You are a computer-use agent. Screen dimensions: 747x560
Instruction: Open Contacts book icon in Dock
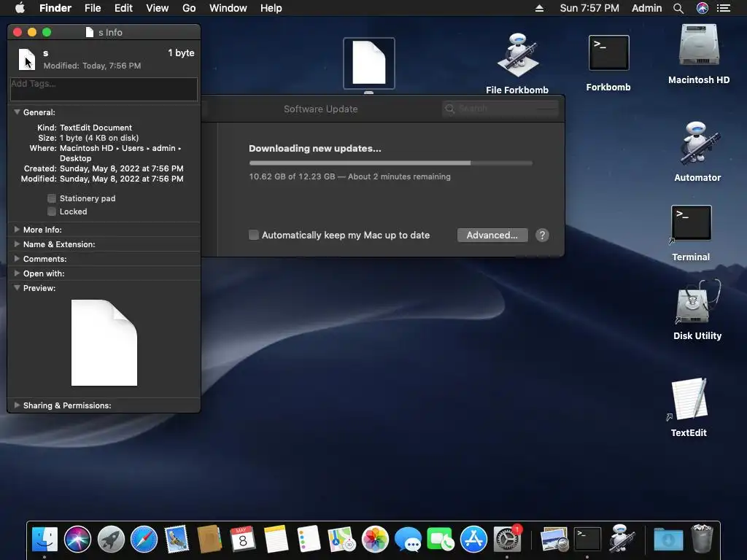(x=209, y=540)
